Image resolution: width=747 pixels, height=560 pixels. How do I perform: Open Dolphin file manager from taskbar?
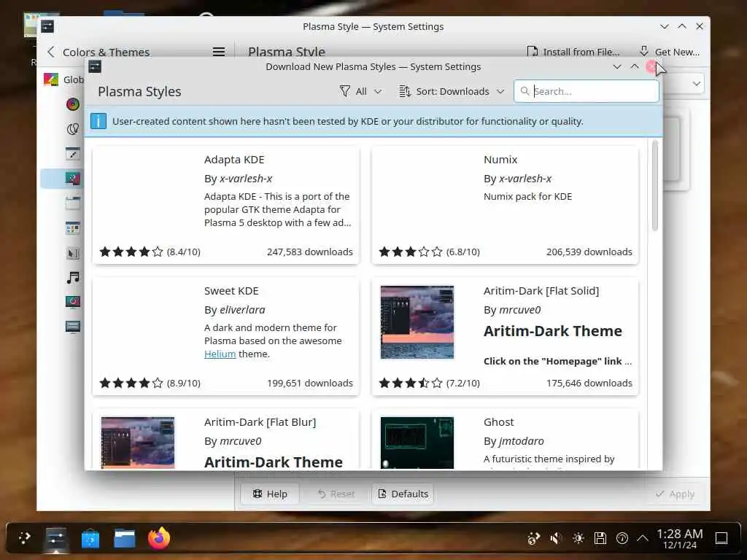click(125, 539)
